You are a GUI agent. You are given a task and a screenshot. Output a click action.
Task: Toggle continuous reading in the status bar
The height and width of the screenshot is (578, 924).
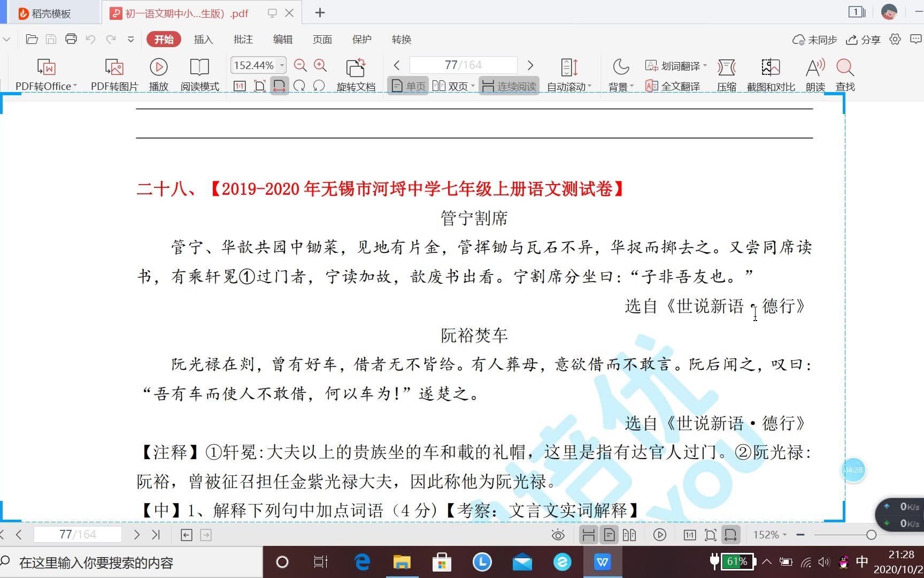588,535
